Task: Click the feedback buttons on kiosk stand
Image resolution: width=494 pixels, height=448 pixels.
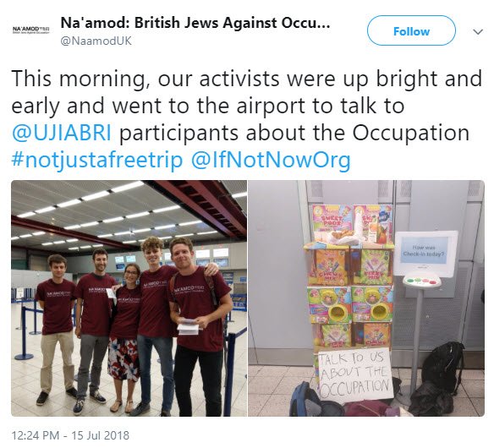Action: tap(422, 280)
